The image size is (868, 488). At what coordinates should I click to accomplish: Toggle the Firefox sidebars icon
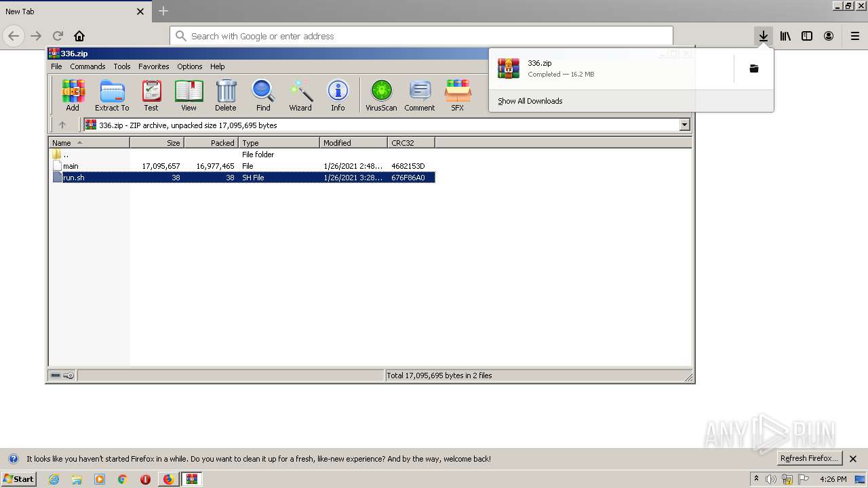click(x=807, y=36)
